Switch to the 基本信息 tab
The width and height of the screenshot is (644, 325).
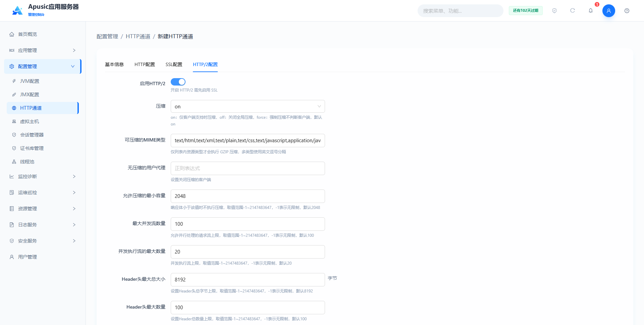[114, 64]
